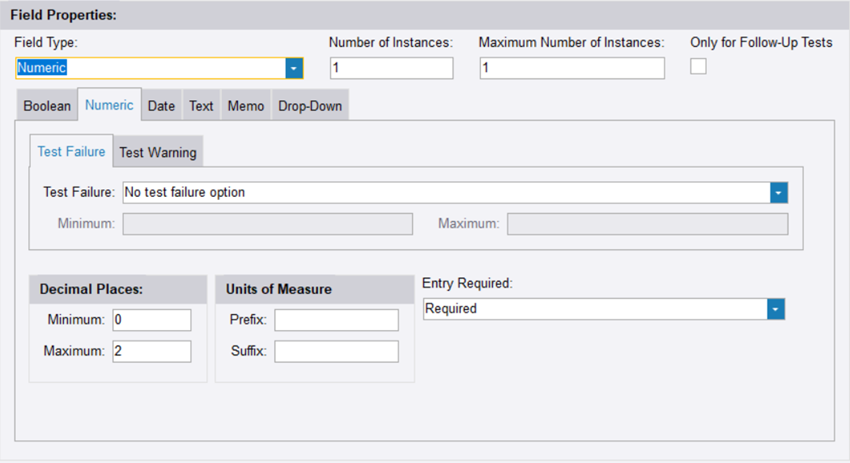
Task: Expand the Test Failure options dropdown
Action: (x=779, y=192)
